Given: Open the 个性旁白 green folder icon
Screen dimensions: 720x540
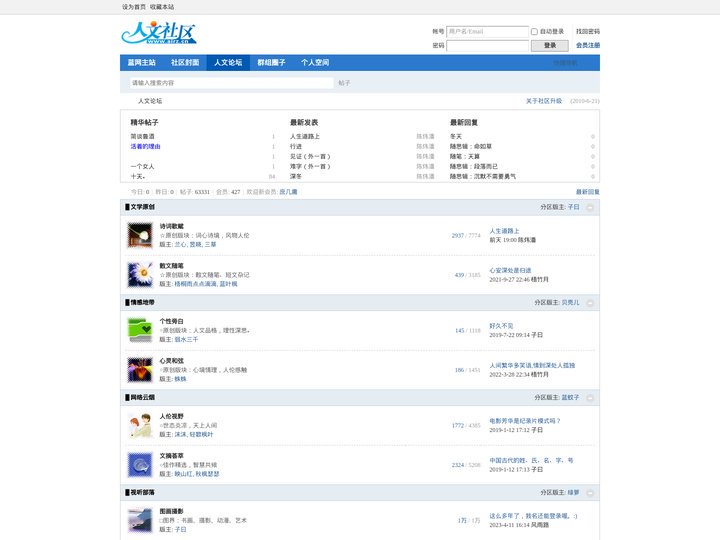Looking at the screenshot, I should 140,330.
